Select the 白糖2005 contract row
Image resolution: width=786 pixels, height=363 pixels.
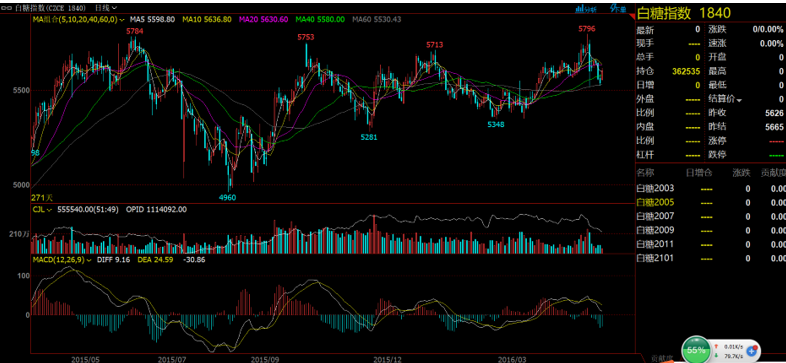point(710,203)
